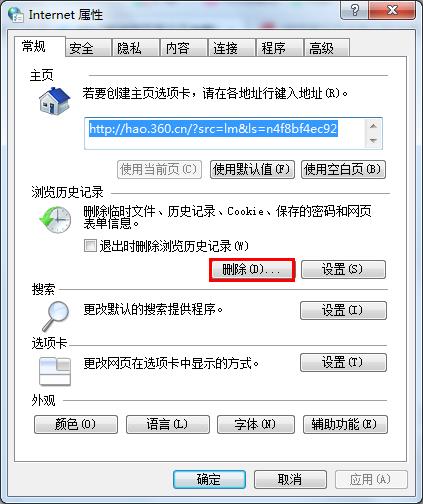The image size is (423, 504).
Task: Click 使用默认值(F) button
Action: click(x=252, y=169)
